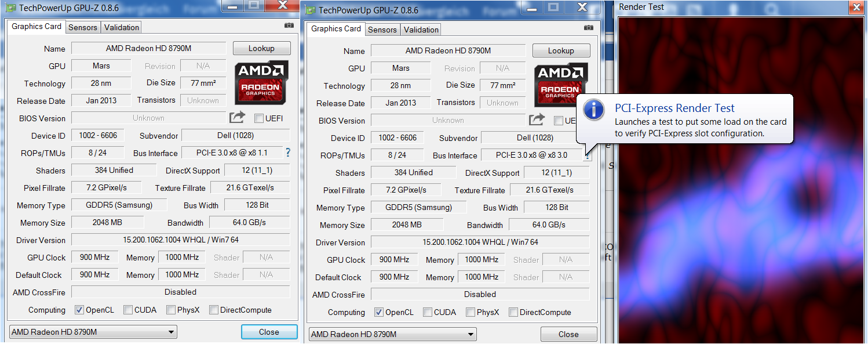Click the Close button in right GPU-Z window
Viewport: 868px width, 344px height.
coord(568,334)
